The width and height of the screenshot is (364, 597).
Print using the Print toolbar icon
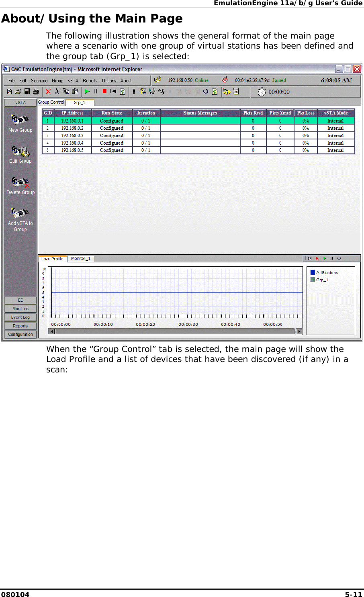[36, 92]
